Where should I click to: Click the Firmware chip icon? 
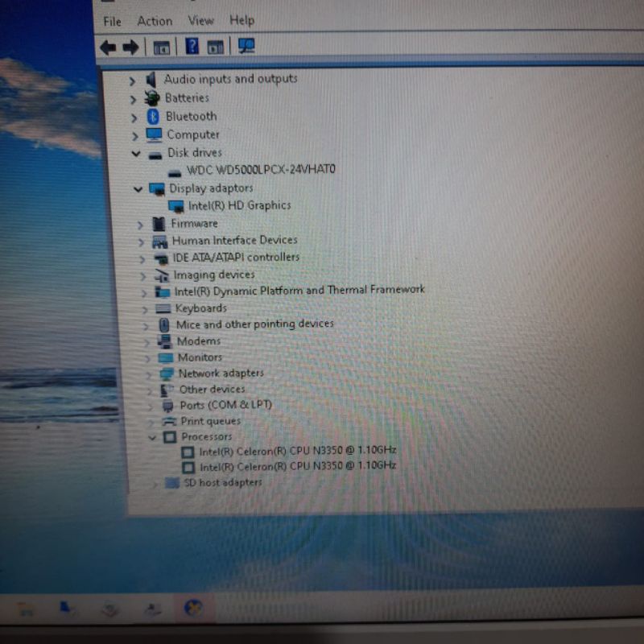pyautogui.click(x=159, y=224)
